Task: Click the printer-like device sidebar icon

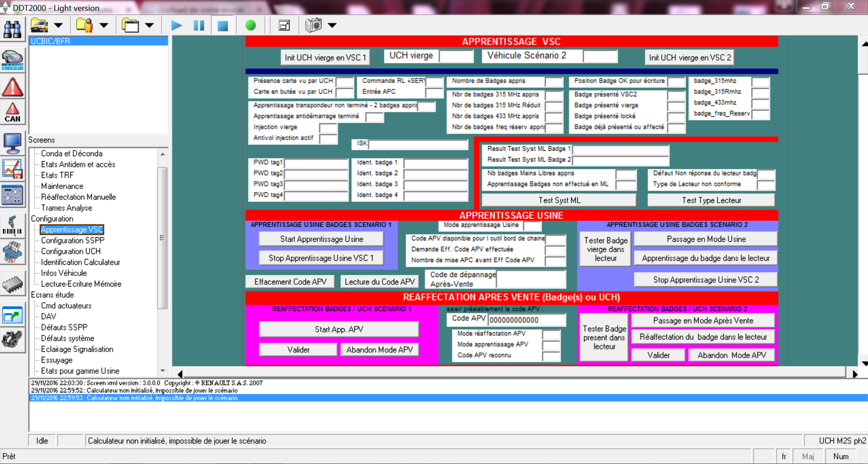Action: tap(12, 252)
